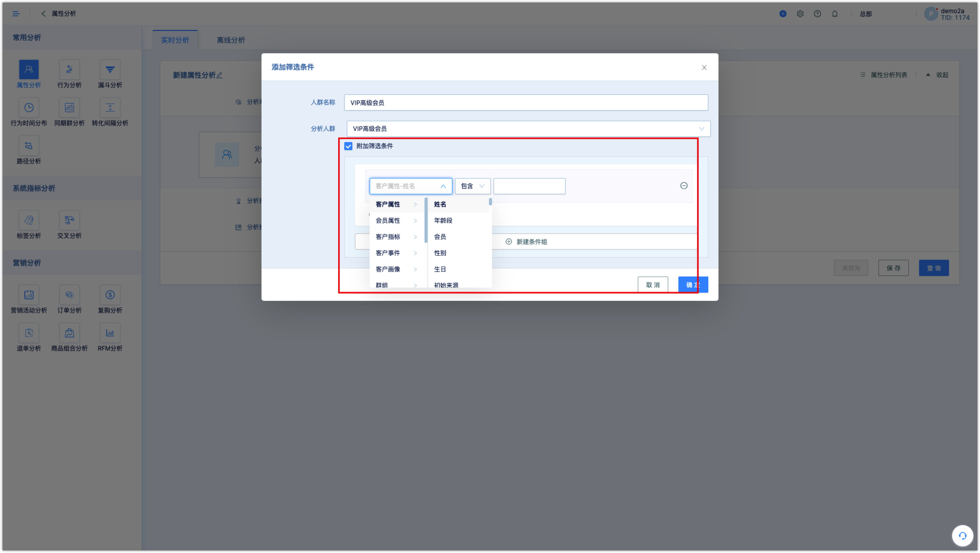Open the 路径分析 icon

(28, 146)
